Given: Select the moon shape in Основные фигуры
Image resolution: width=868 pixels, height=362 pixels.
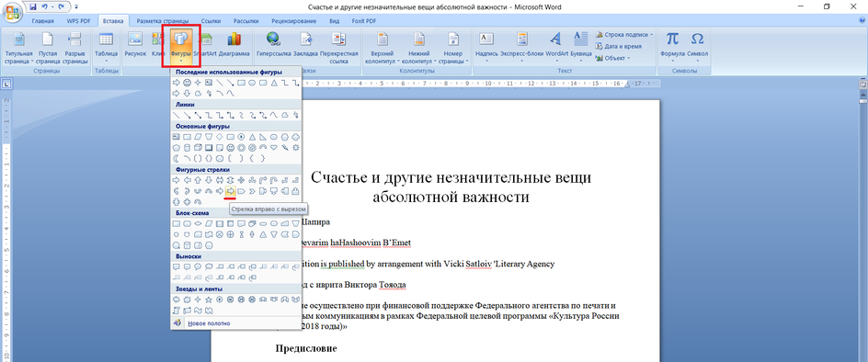Looking at the screenshot, I should pyautogui.click(x=176, y=158).
